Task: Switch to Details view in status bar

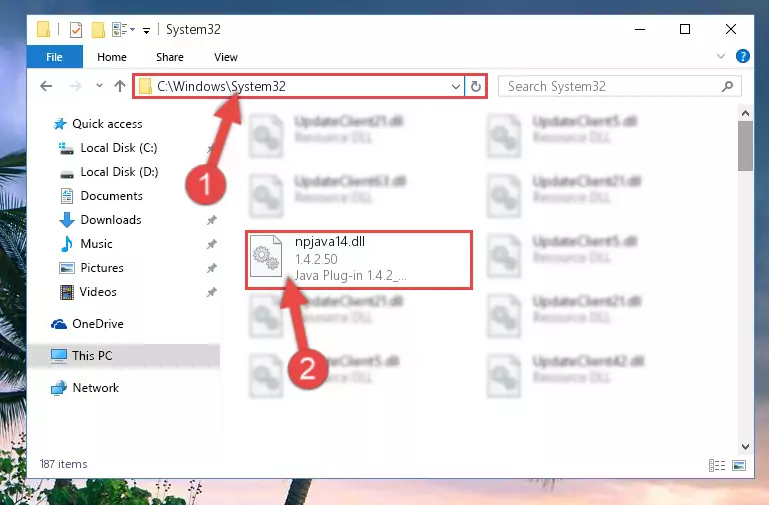Action: tap(717, 465)
